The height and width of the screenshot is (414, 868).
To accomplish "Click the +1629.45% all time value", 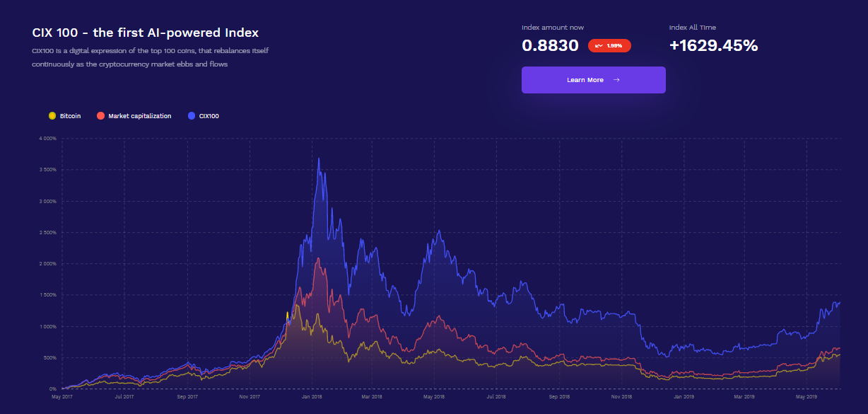I will click(713, 45).
